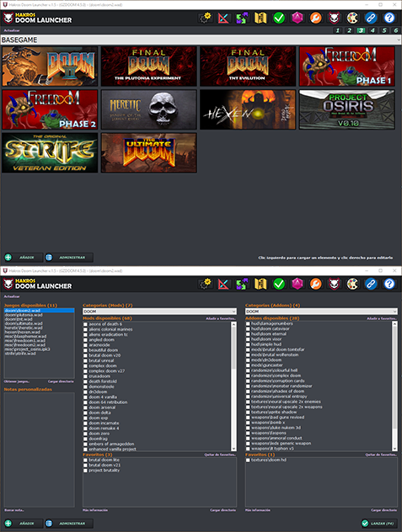Viewport: 402px width, 532px height.
Task: Launch the game with the Lanzar (F4) button
Action: [379, 524]
